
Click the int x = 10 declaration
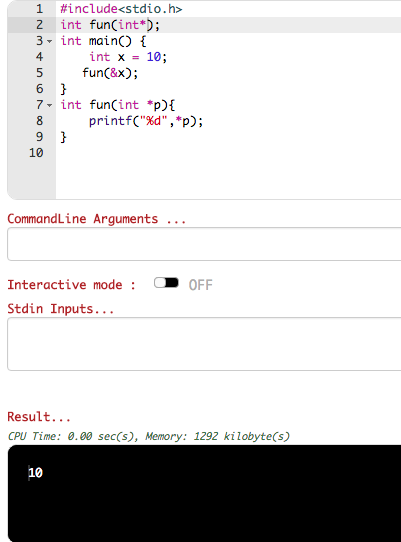coord(128,57)
